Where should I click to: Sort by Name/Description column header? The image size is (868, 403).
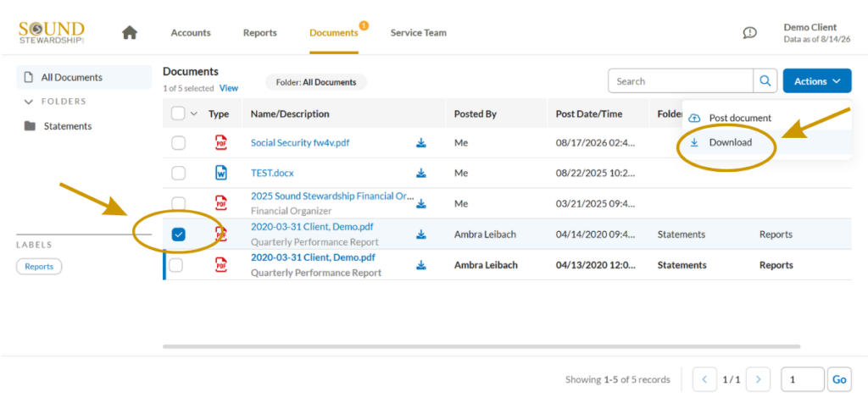pos(290,114)
